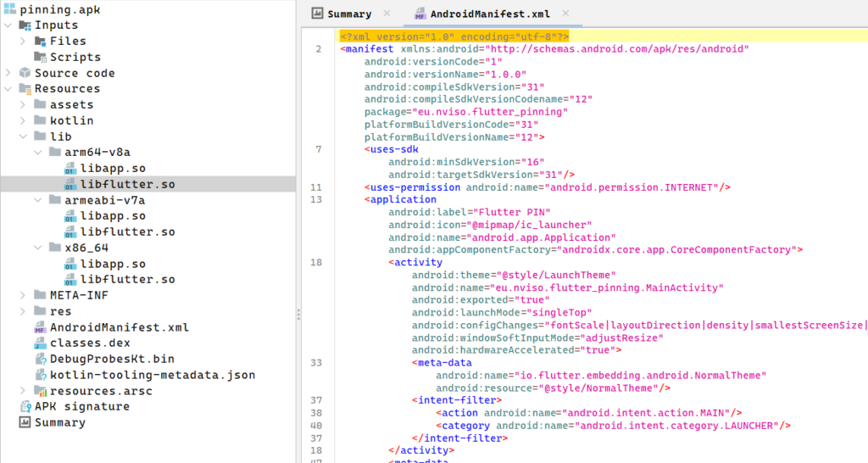Expand the Source code node
868x463 pixels.
click(x=8, y=73)
